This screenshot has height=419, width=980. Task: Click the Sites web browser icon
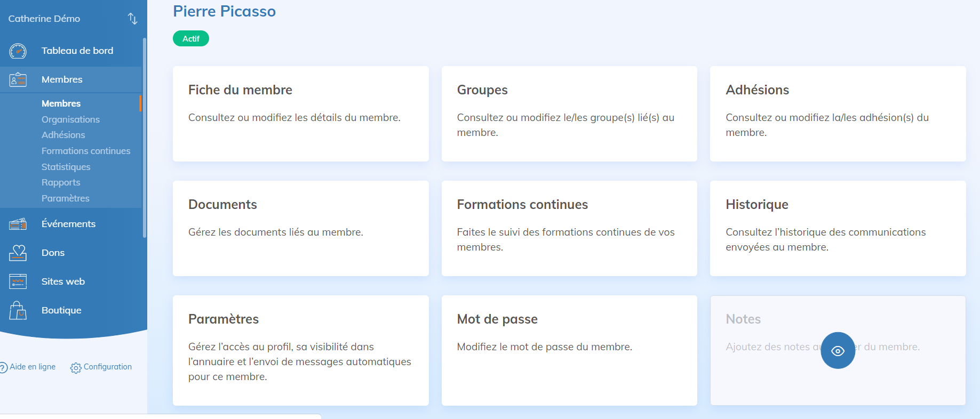(18, 281)
